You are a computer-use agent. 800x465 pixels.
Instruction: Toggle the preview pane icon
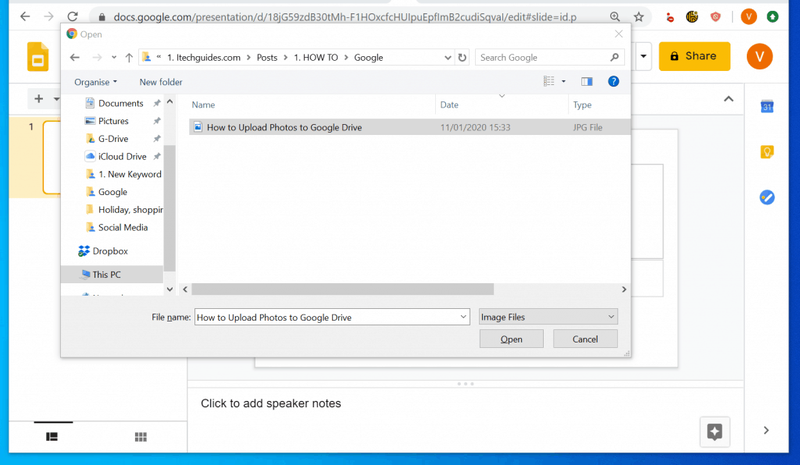click(x=587, y=82)
